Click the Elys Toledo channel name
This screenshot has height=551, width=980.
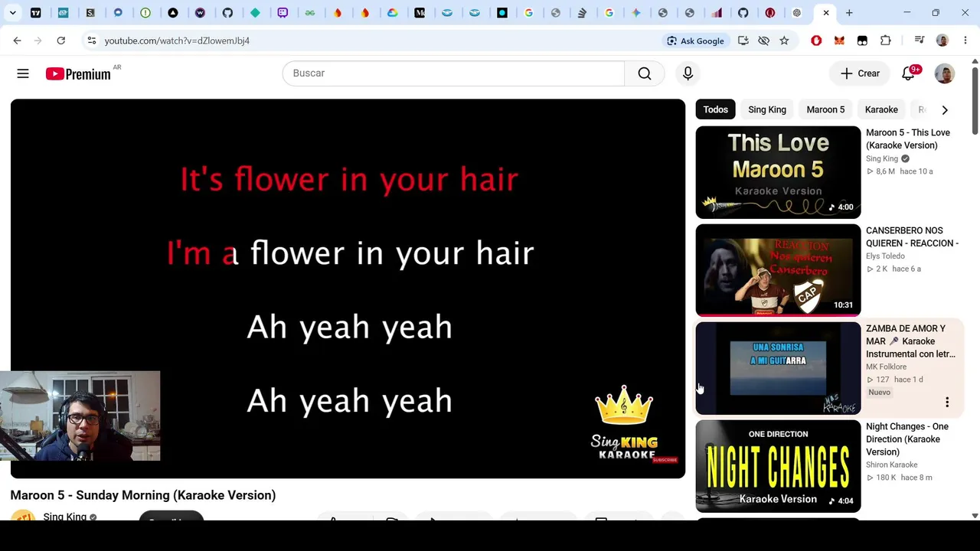tap(885, 256)
